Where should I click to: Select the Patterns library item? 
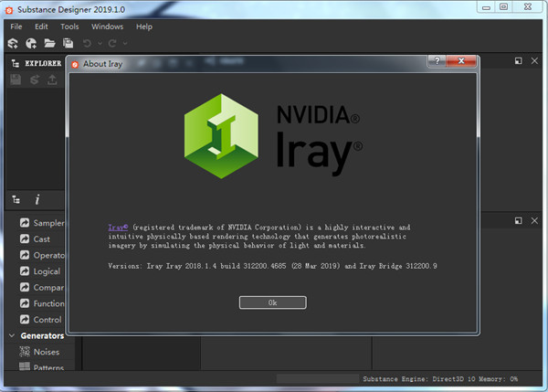point(42,367)
